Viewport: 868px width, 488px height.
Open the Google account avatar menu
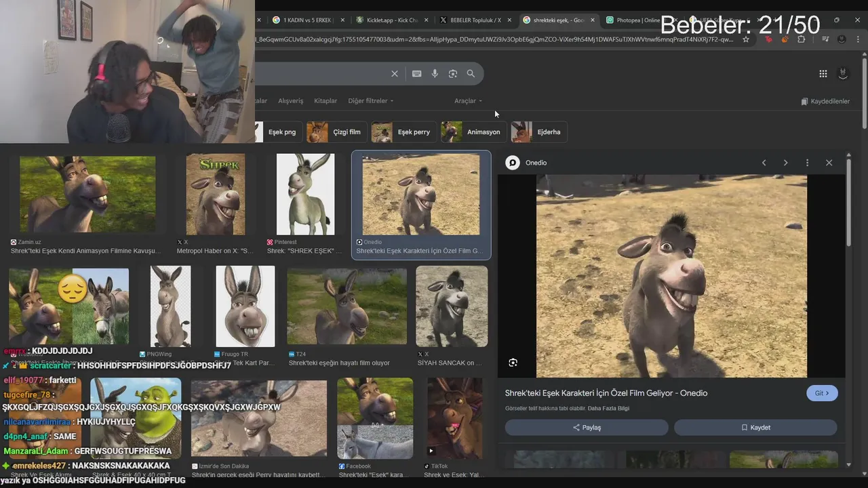coord(843,74)
